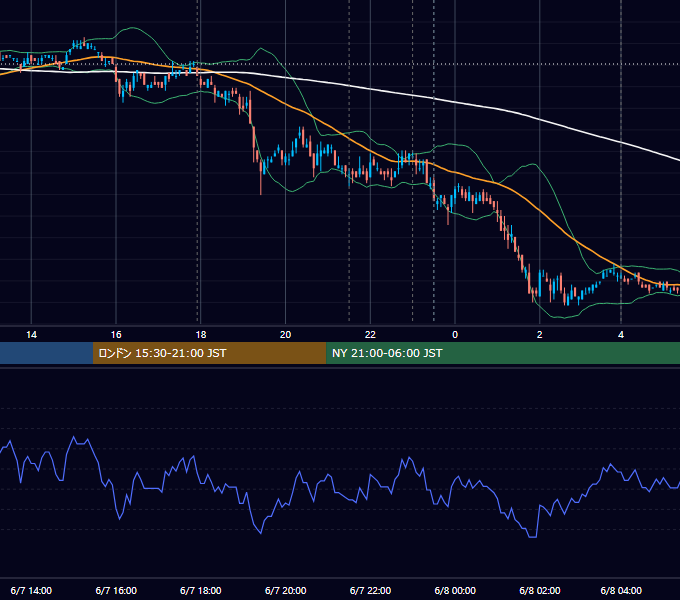Click the 22 hour label on price chart axis
This screenshot has height=600, width=680.
[370, 335]
